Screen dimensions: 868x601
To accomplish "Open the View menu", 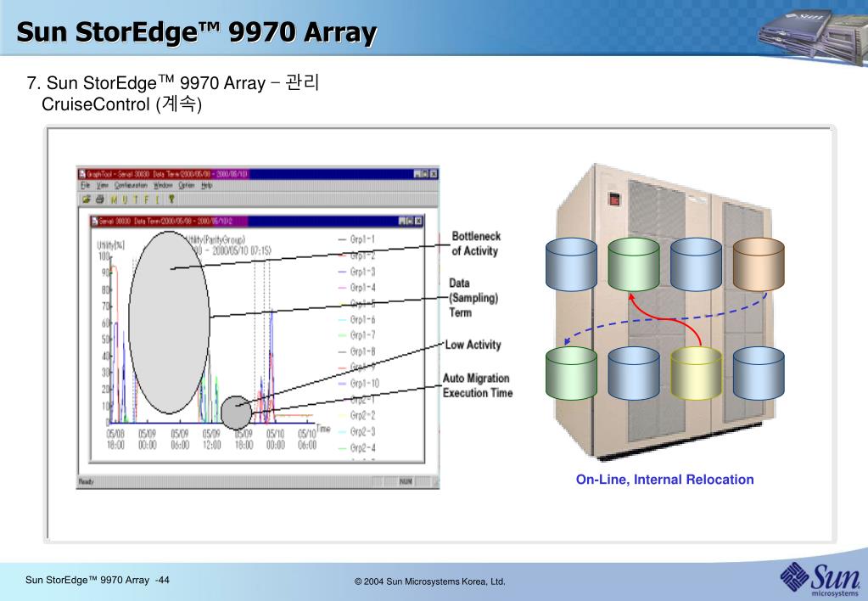I will (103, 186).
